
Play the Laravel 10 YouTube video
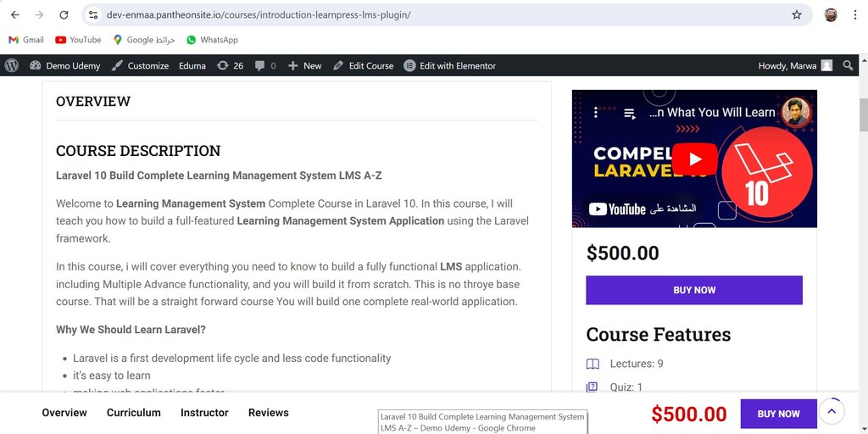click(x=695, y=159)
